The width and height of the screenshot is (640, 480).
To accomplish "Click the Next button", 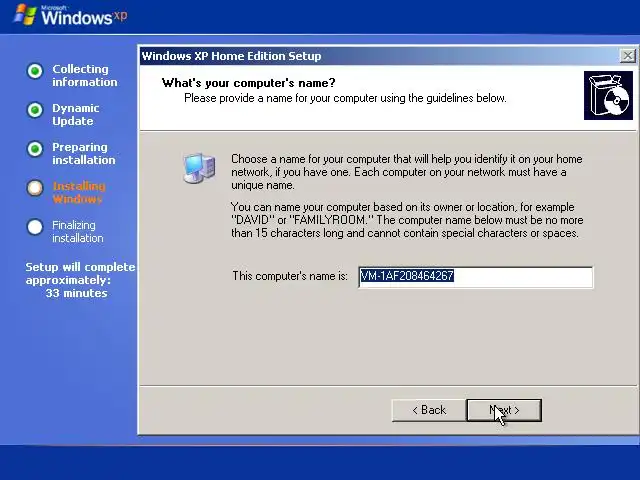I will (504, 410).
